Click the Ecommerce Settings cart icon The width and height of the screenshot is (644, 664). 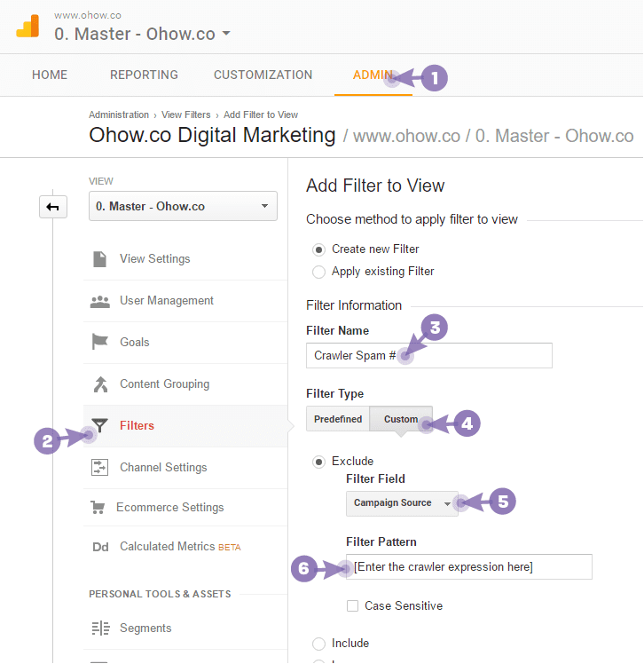(x=98, y=507)
